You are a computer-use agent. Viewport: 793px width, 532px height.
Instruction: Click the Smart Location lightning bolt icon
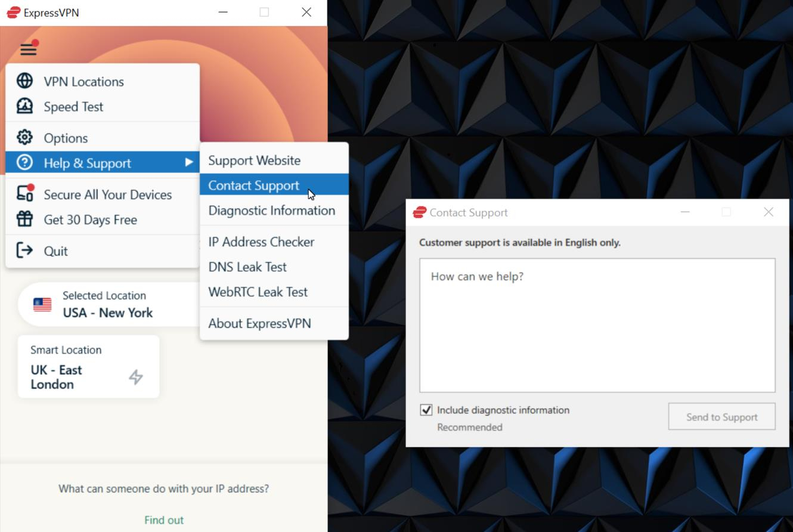point(136,377)
